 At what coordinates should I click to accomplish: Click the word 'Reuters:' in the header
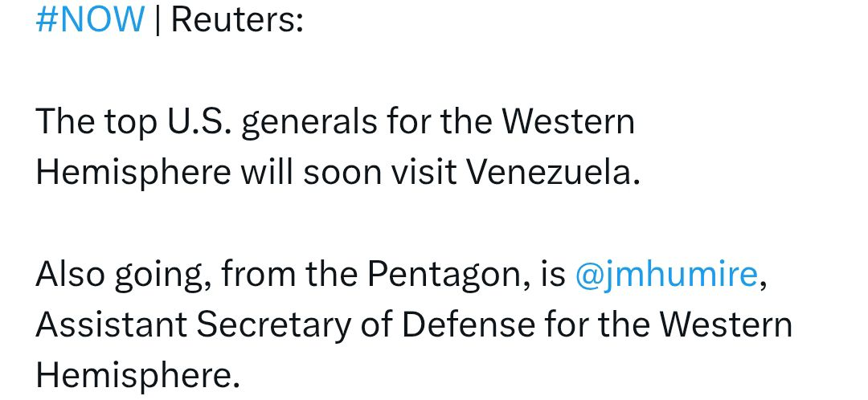tap(236, 18)
